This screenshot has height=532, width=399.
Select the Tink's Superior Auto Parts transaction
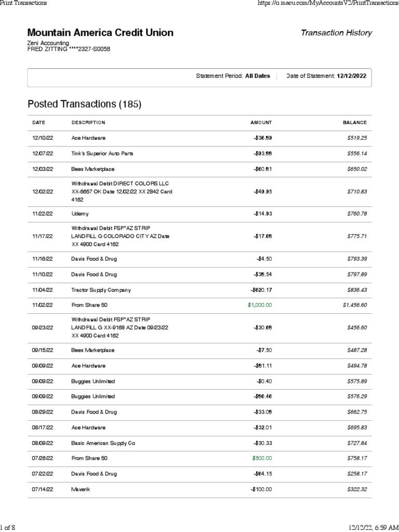click(102, 154)
